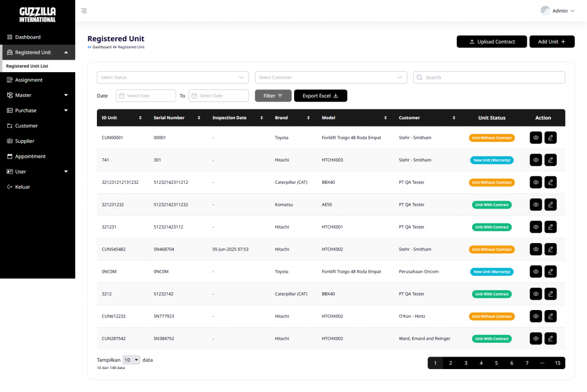
Task: Expand the Master sidebar menu
Action: coord(37,95)
